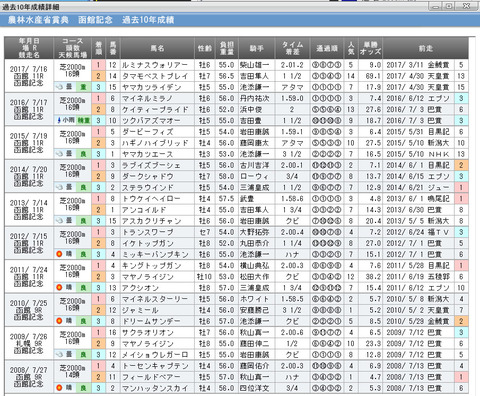Viewport: 480px width, 396px height.
Task: Click the sunny weather icon in the 2010 race
Action: pyautogui.click(x=59, y=321)
